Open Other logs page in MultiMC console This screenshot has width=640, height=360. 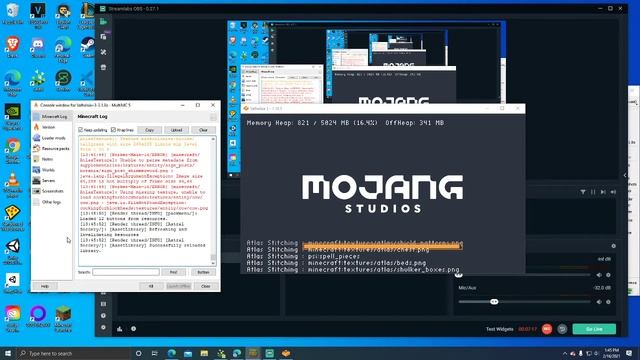tap(50, 202)
